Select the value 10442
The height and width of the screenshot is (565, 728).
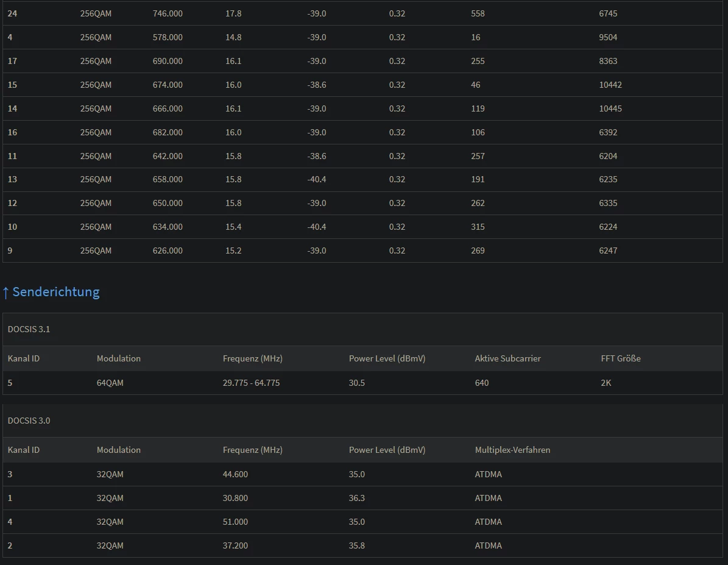[x=610, y=85]
